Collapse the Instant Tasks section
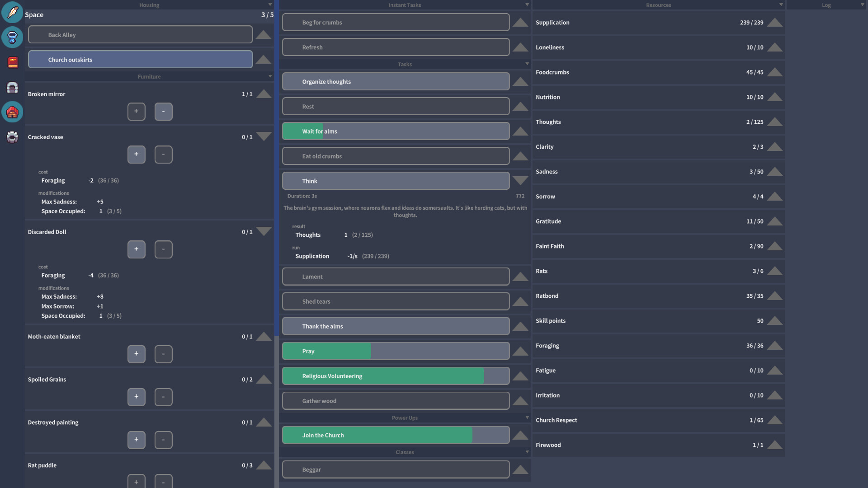868x488 pixels. (527, 5)
